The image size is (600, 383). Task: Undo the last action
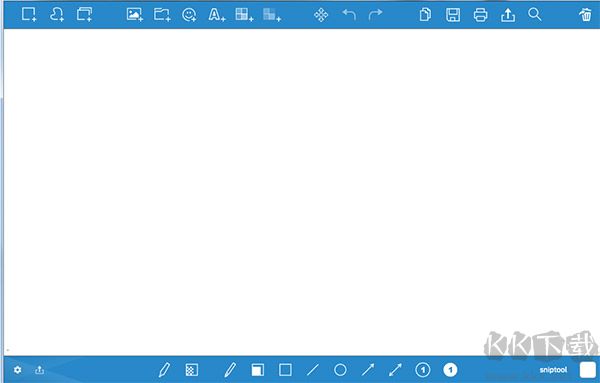pos(349,15)
